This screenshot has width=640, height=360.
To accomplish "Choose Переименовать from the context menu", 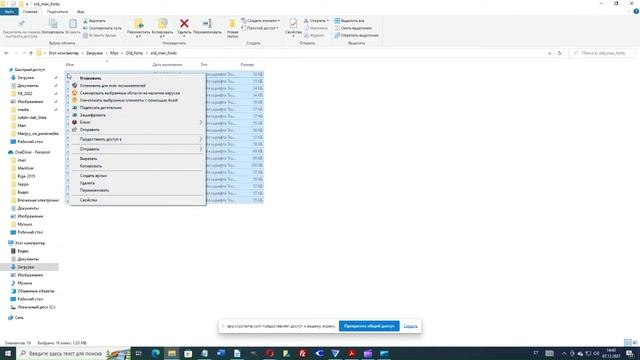I will [94, 190].
